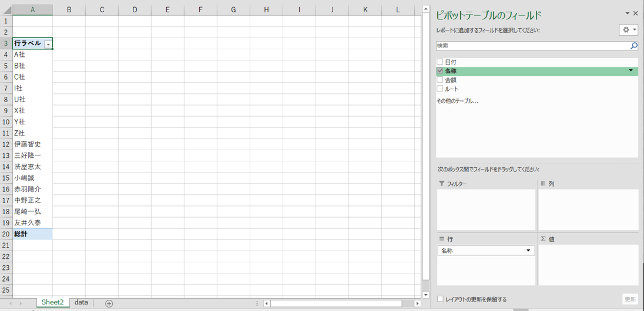Select column A header
The image size is (644, 311).
(32, 10)
